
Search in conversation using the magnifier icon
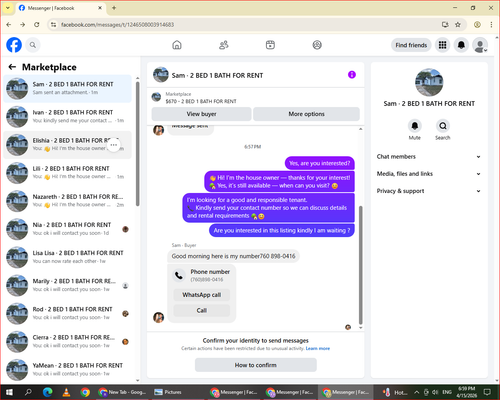coord(443,126)
